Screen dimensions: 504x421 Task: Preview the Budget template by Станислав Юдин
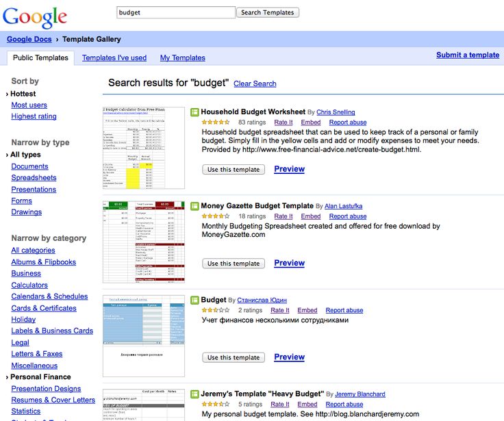(289, 357)
